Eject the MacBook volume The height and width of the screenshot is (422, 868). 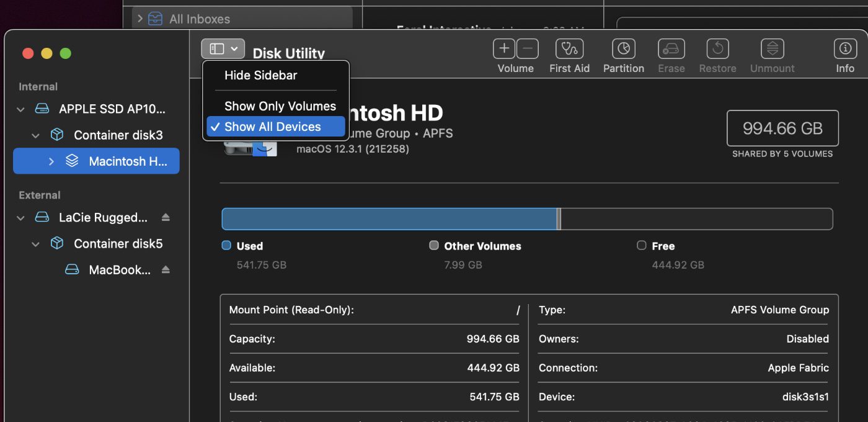click(166, 270)
